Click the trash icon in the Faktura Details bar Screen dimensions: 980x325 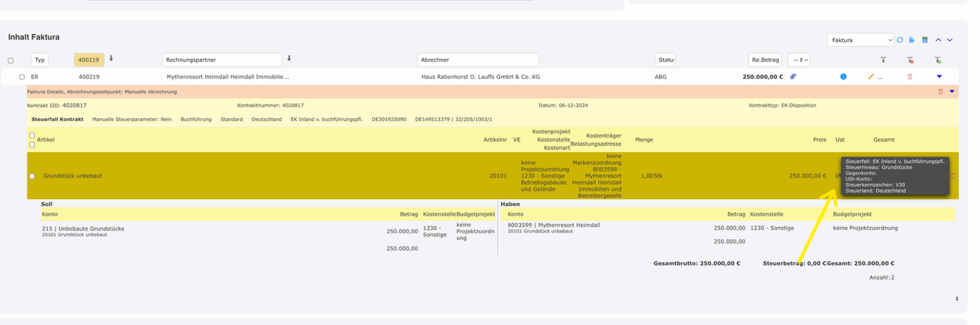[x=940, y=92]
